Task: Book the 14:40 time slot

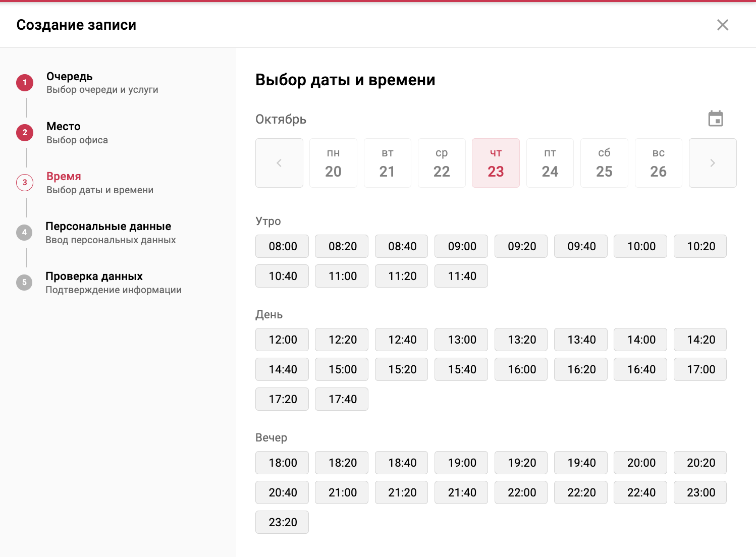Action: tap(282, 369)
